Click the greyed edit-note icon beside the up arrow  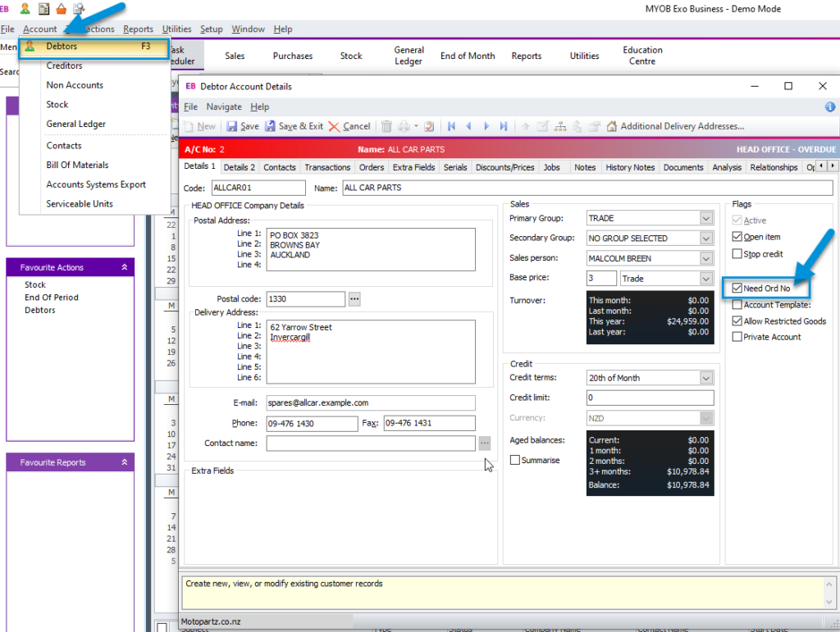coord(543,126)
